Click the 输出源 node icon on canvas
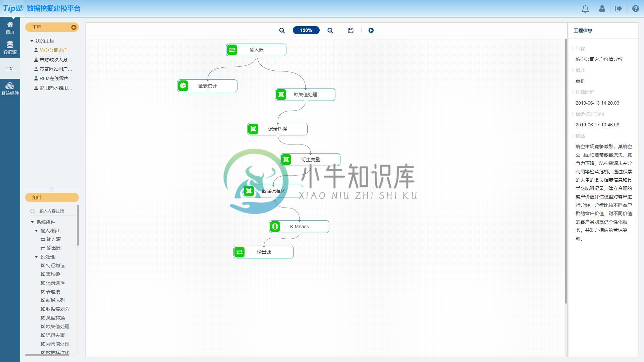 click(239, 252)
